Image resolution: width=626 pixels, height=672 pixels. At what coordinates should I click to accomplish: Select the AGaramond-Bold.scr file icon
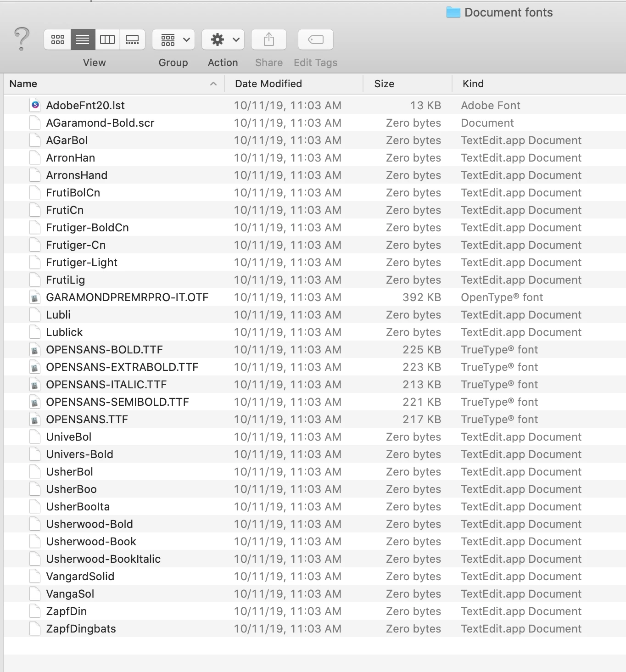click(35, 123)
